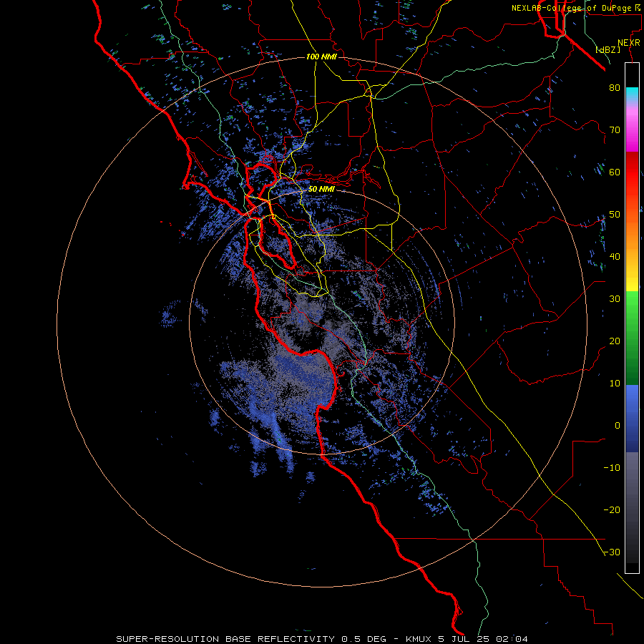This screenshot has height=644, width=644.
Task: Click the -20 value on the dBZ scale
Action: click(612, 510)
